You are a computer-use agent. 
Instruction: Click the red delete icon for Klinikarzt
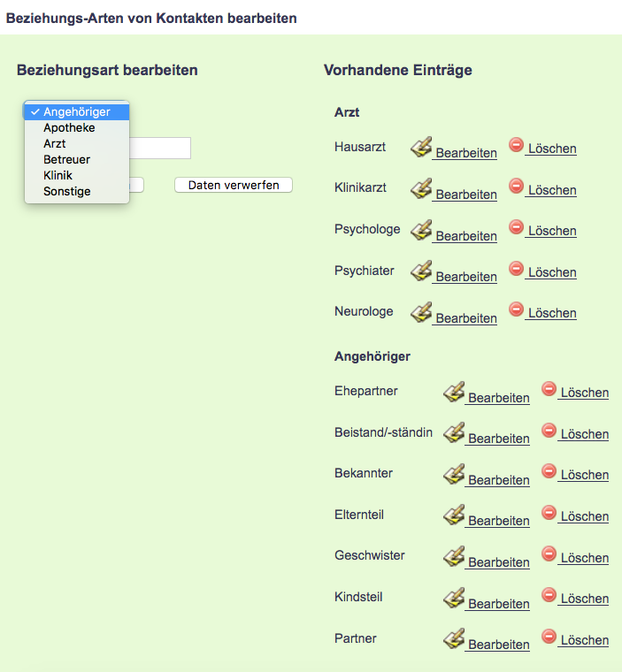pos(517,186)
